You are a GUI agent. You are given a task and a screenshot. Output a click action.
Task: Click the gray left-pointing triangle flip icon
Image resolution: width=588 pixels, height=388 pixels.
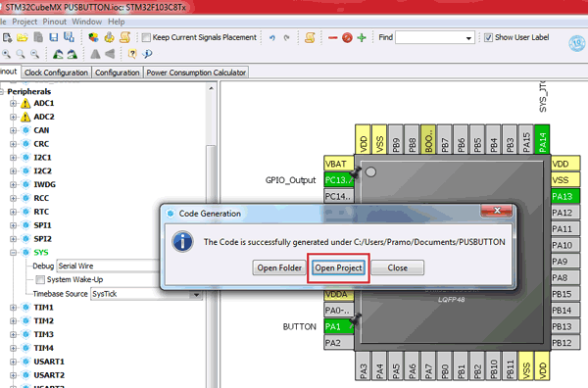(110, 54)
